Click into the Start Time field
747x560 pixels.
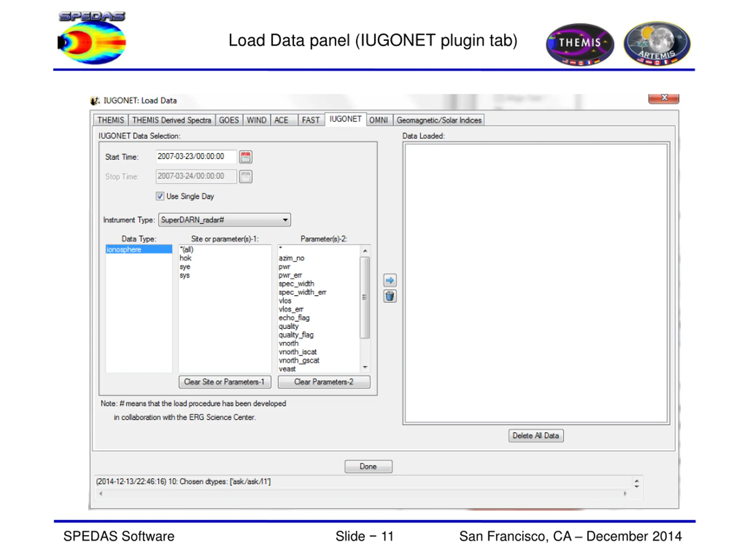tap(196, 157)
